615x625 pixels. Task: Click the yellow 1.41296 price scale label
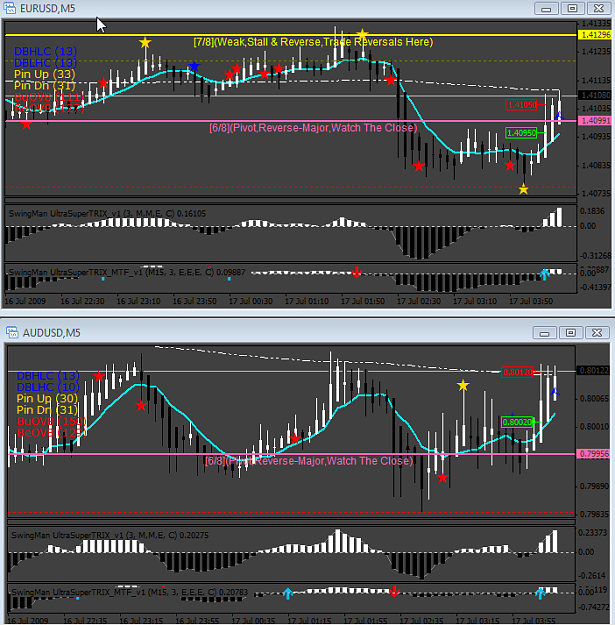point(595,35)
